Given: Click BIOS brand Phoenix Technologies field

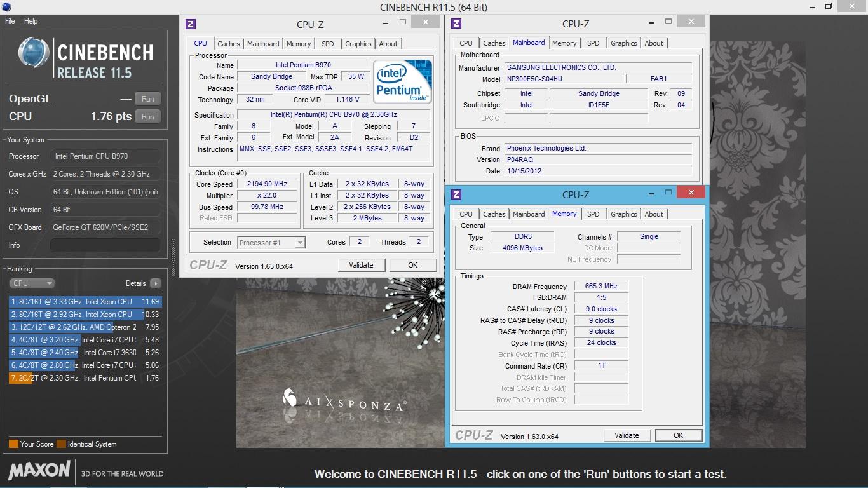Looking at the screenshot, I should coord(598,148).
